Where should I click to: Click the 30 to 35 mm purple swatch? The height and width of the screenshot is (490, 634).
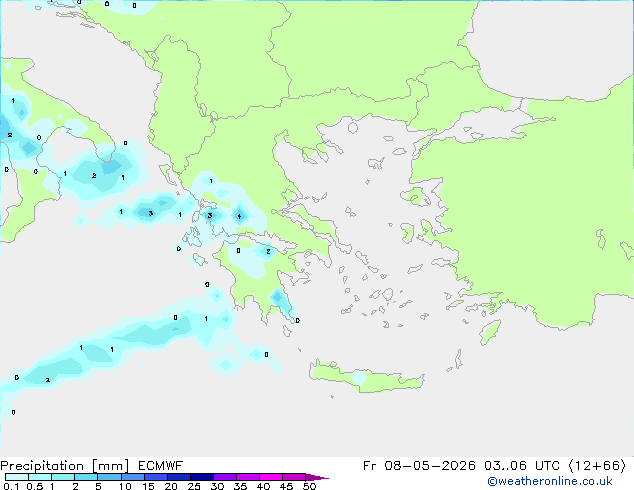225,477
